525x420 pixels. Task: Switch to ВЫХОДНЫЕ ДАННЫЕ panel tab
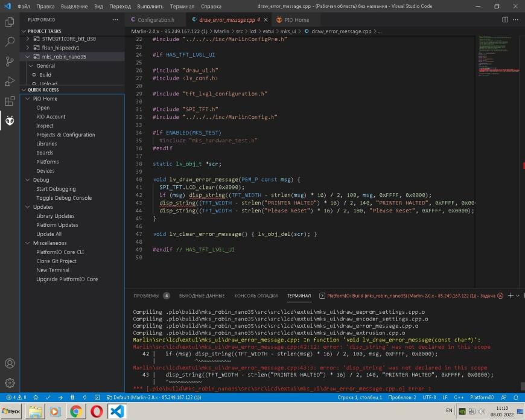click(202, 296)
